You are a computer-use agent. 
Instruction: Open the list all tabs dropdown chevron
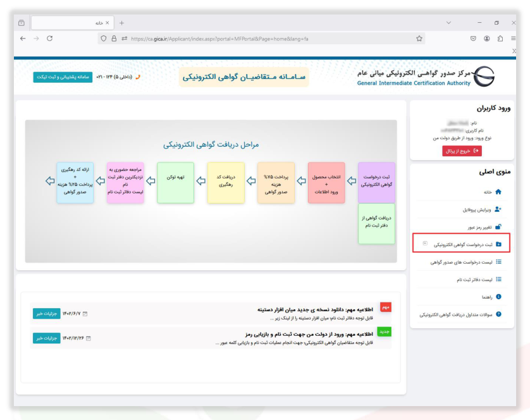pyautogui.click(x=448, y=23)
